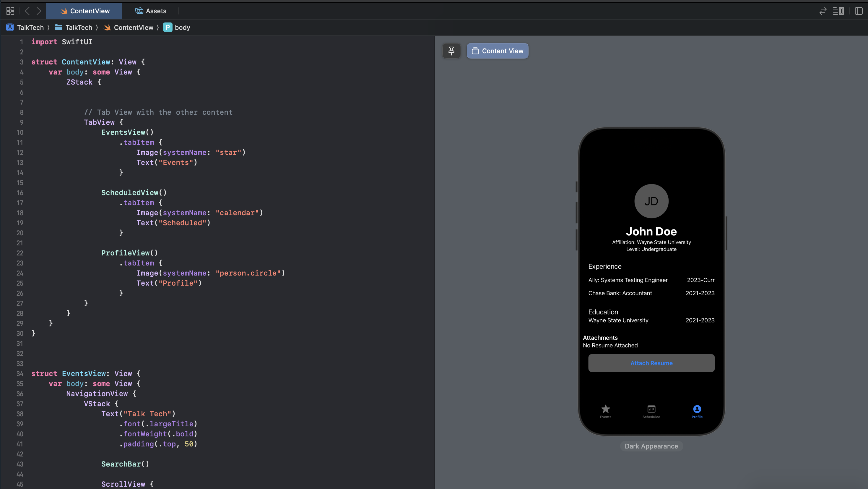Screen dimensions: 868x489
Task: Tap the Profile person tab icon
Action: point(697,409)
